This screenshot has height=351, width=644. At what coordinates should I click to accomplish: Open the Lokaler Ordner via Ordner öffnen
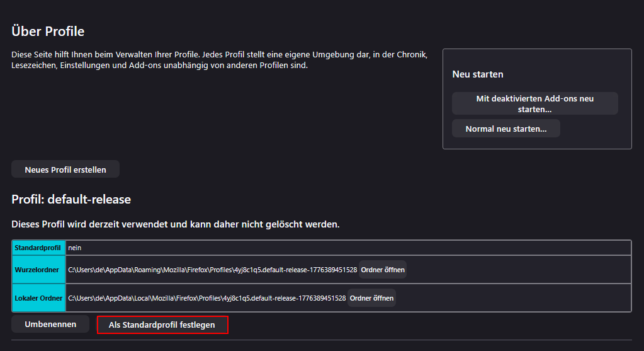(x=371, y=298)
